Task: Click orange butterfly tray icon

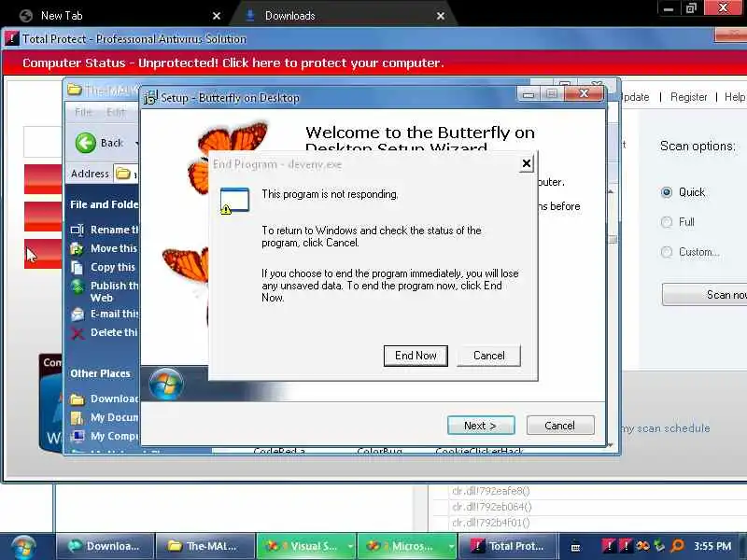Action: (x=642, y=546)
